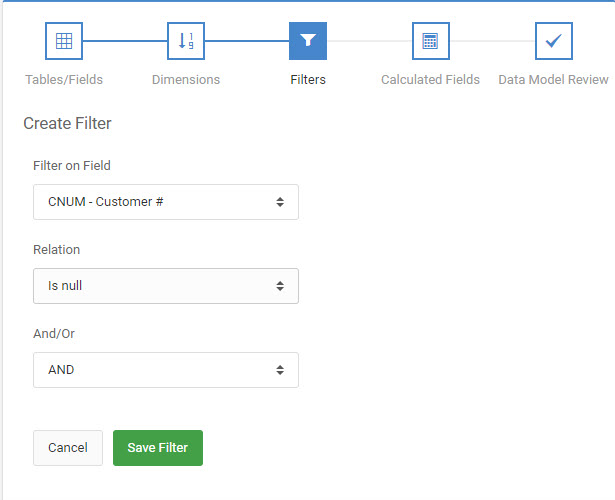Open the Calculated Fields step label

(x=430, y=80)
